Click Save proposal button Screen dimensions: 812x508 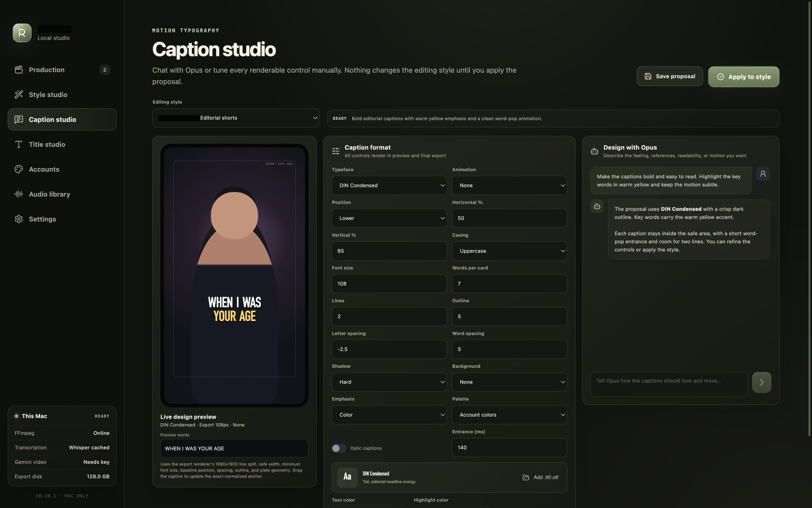670,76
